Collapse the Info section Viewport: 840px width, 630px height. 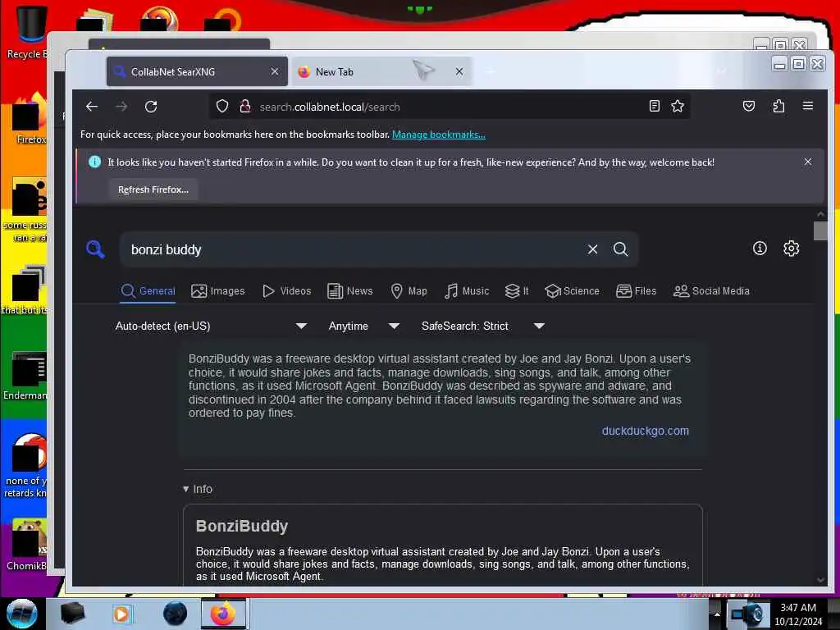coord(198,489)
